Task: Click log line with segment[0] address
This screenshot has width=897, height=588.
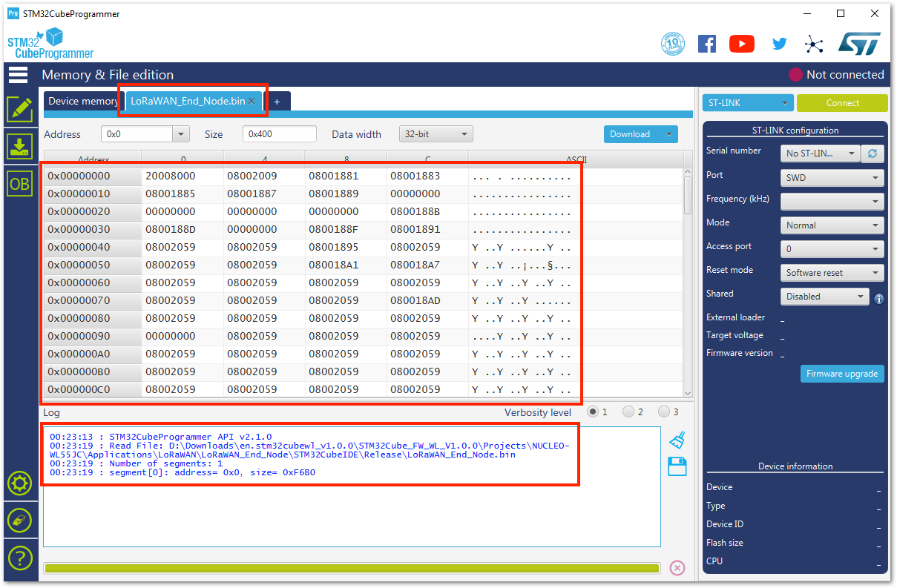Action: tap(183, 472)
